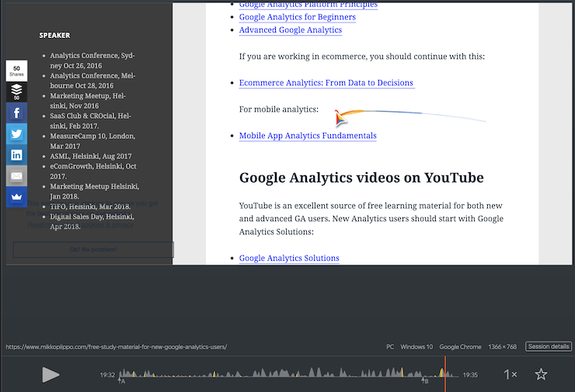Share page via email icon
575x392 pixels.
[x=16, y=176]
